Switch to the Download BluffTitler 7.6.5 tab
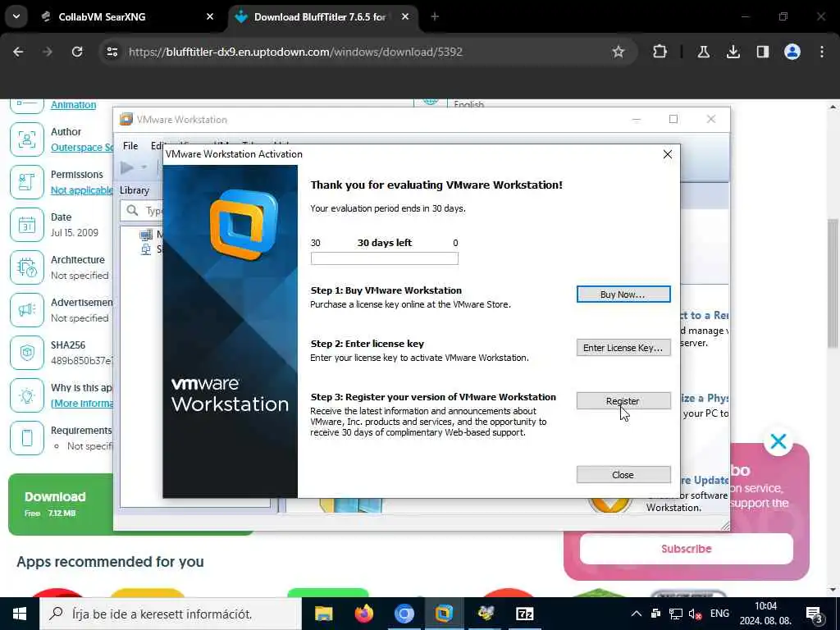The image size is (840, 630). point(319,16)
